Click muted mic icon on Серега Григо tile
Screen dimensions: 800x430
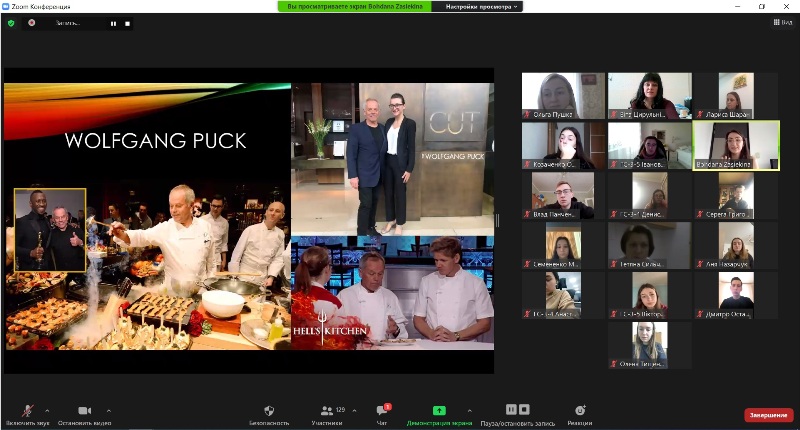click(x=701, y=214)
